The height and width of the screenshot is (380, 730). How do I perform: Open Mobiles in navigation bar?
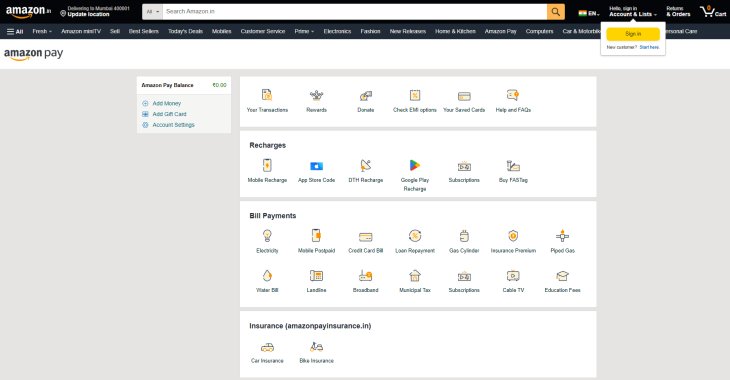222,31
